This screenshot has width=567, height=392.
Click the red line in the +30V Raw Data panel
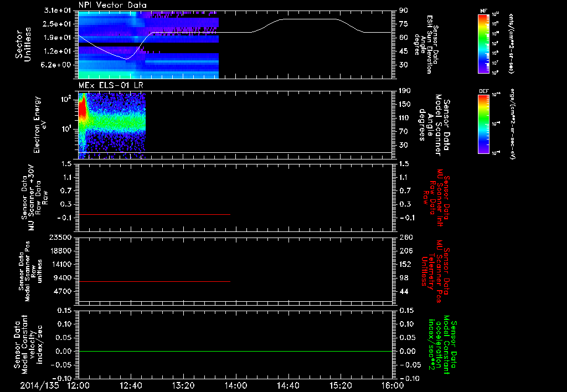tap(154, 214)
